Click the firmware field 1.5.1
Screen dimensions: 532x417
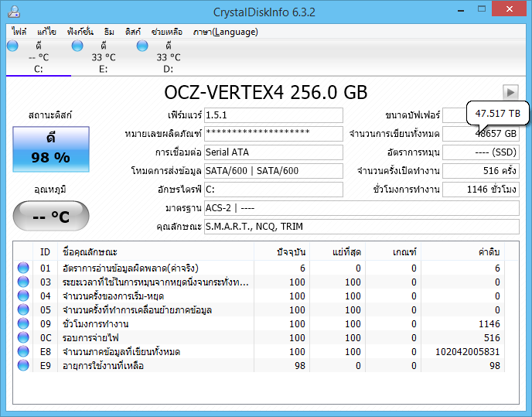point(274,115)
